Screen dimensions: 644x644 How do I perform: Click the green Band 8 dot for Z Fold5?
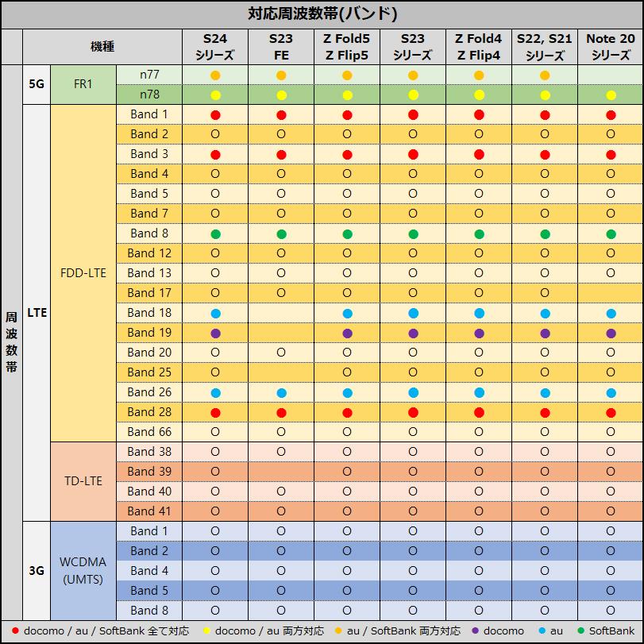tap(346, 233)
